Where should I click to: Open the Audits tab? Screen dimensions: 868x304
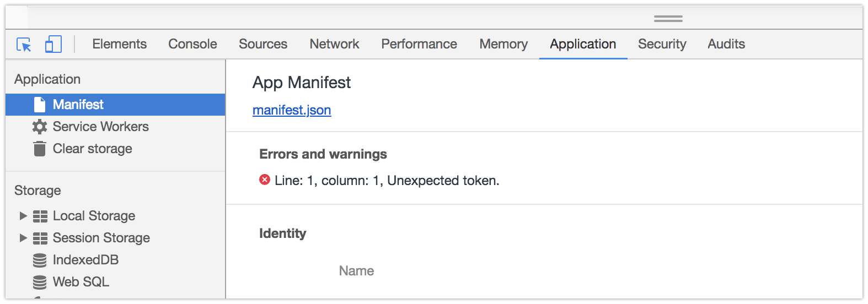726,44
